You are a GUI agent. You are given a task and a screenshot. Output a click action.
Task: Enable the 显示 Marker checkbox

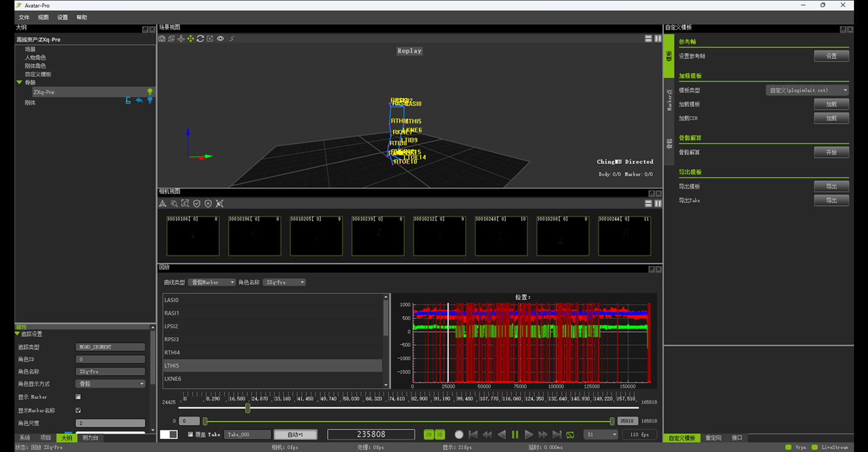pyautogui.click(x=78, y=397)
